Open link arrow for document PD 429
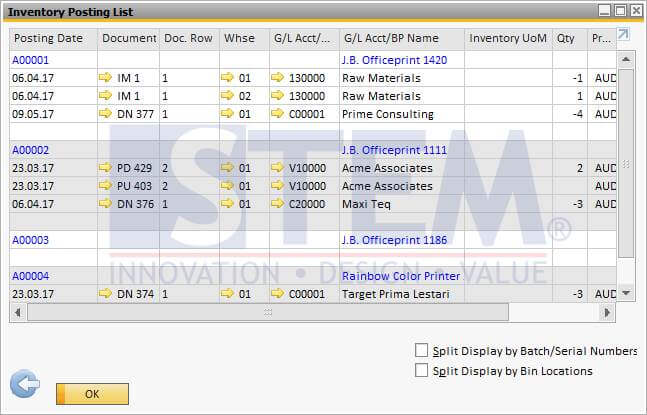 105,167
